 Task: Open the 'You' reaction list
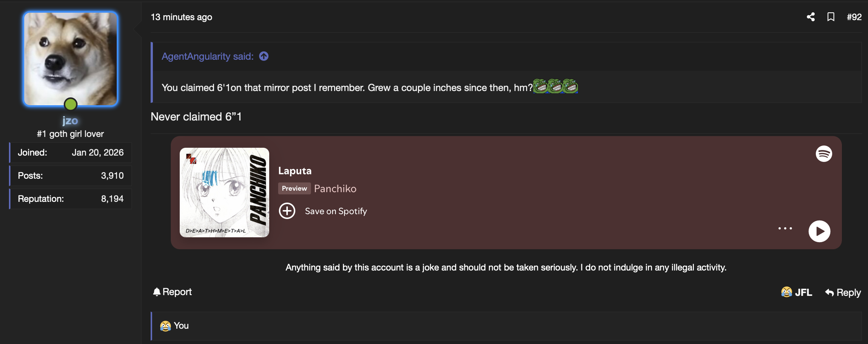click(181, 326)
